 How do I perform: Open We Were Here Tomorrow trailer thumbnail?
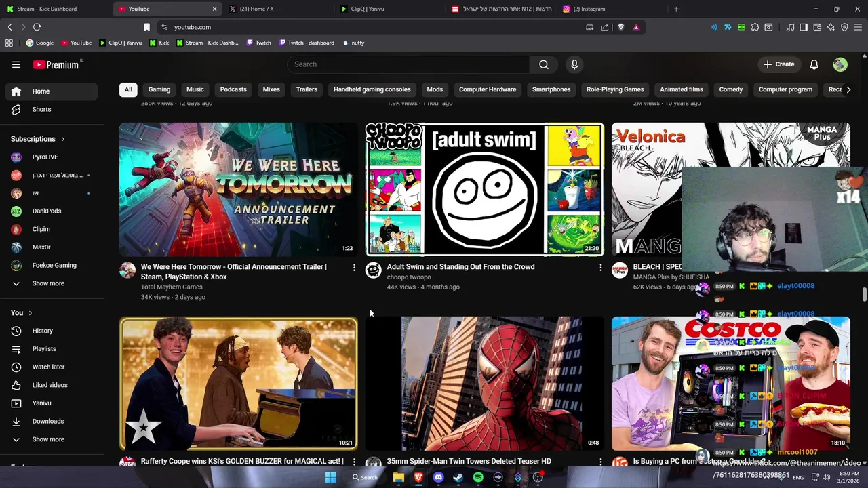coord(239,189)
